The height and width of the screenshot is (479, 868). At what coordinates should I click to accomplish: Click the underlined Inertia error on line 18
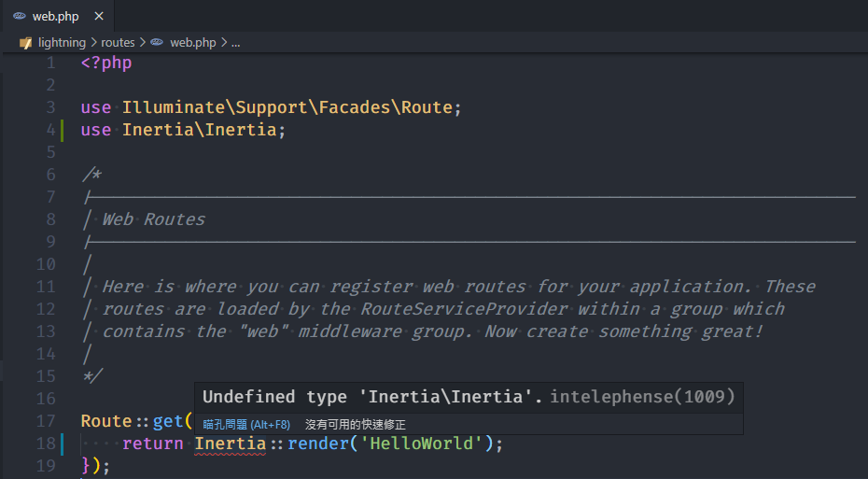[x=230, y=444]
